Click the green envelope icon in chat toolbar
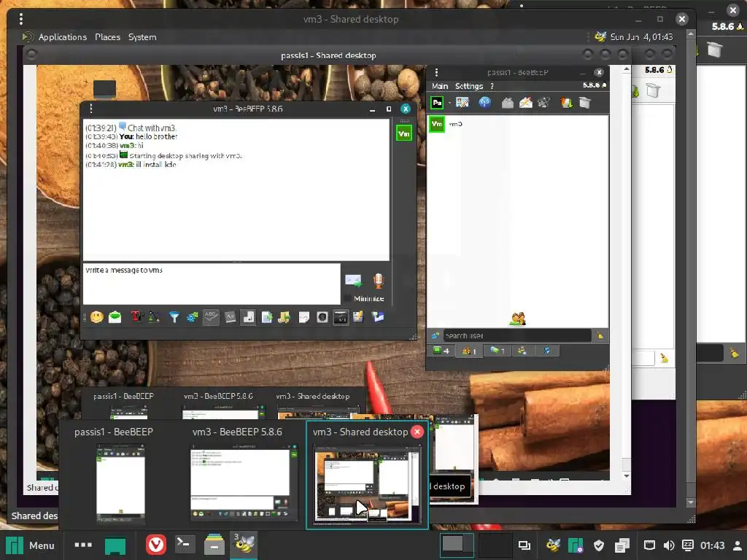Viewport: 747px width, 560px height. 115,317
